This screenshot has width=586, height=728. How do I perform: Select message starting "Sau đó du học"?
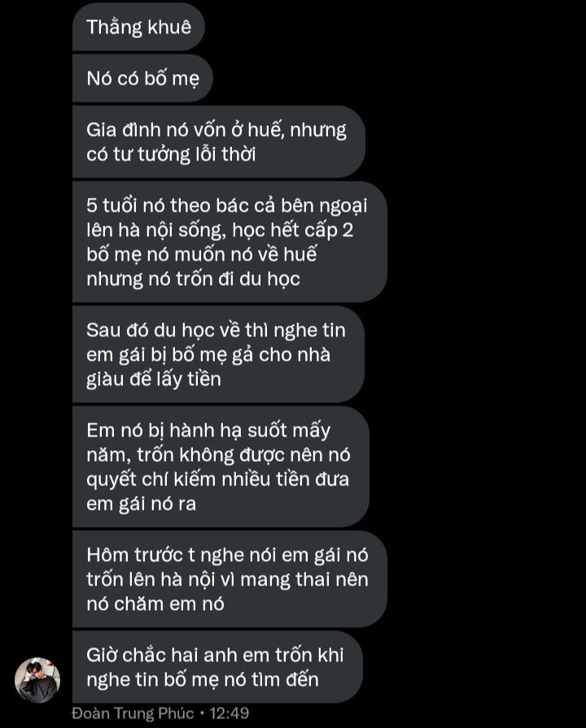point(218,354)
